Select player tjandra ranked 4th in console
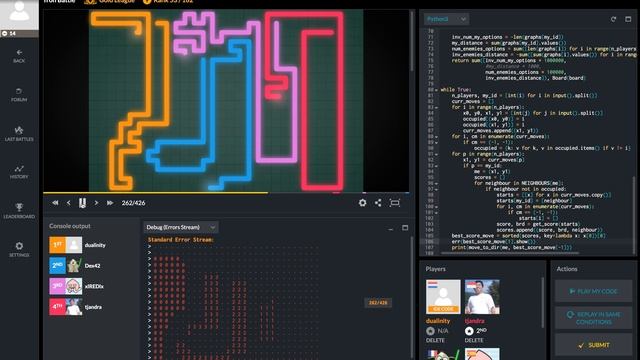The width and height of the screenshot is (640, 360). point(75,307)
